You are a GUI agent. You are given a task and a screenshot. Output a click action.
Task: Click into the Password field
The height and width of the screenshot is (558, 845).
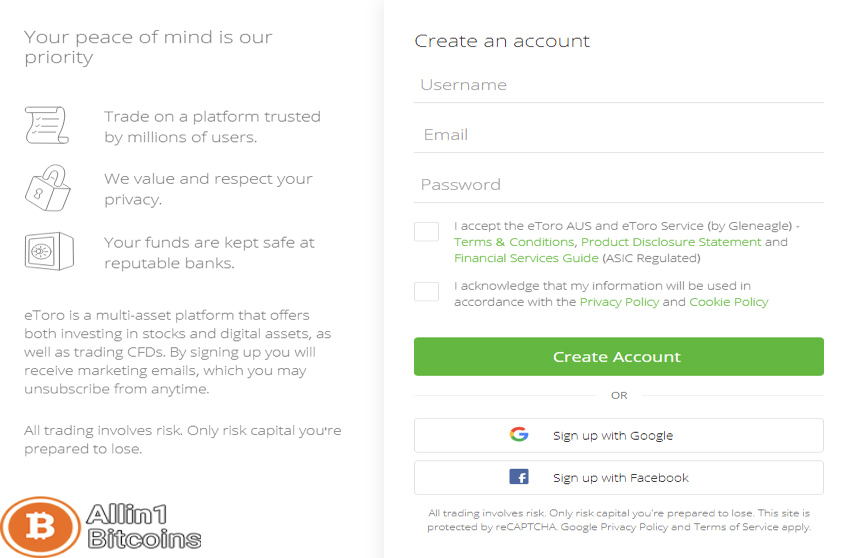point(619,185)
